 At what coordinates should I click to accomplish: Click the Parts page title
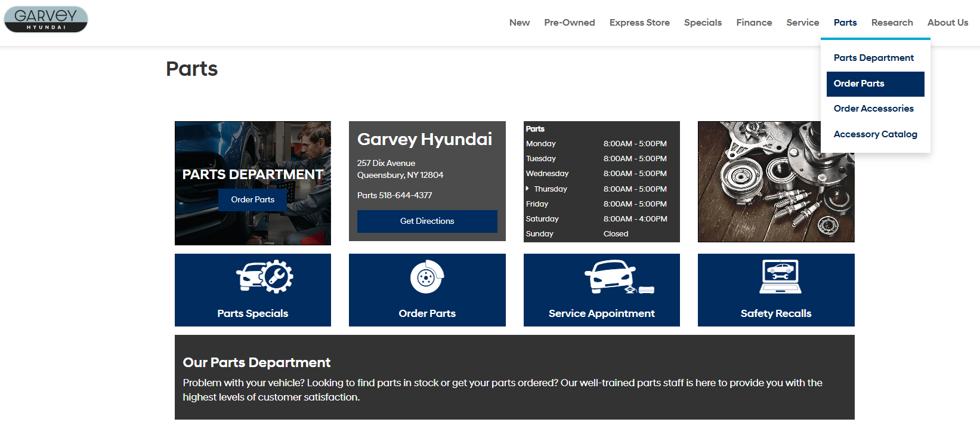tap(192, 69)
